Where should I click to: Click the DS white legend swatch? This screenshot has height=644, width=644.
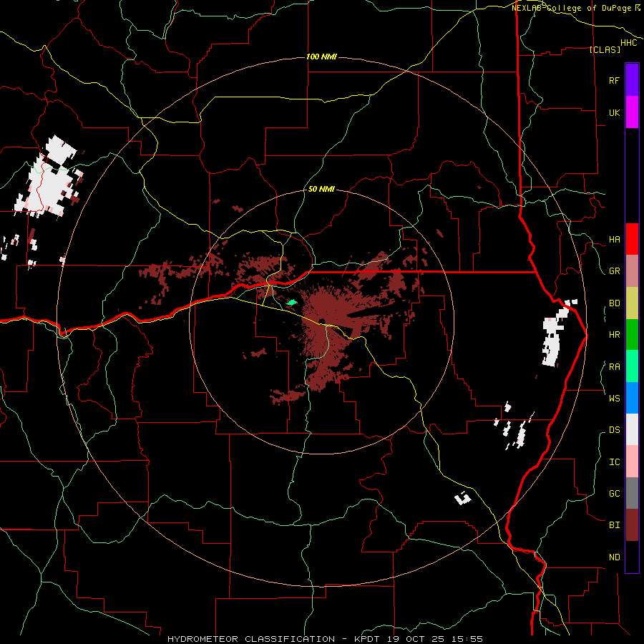pyautogui.click(x=632, y=429)
